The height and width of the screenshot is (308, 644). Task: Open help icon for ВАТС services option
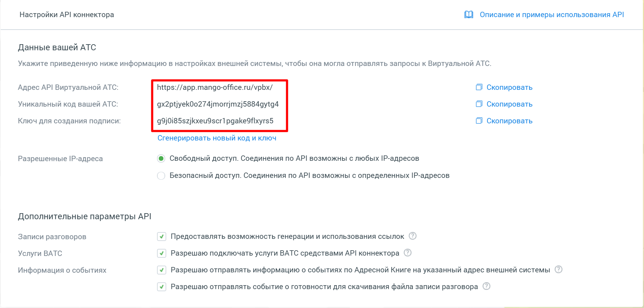point(407,253)
